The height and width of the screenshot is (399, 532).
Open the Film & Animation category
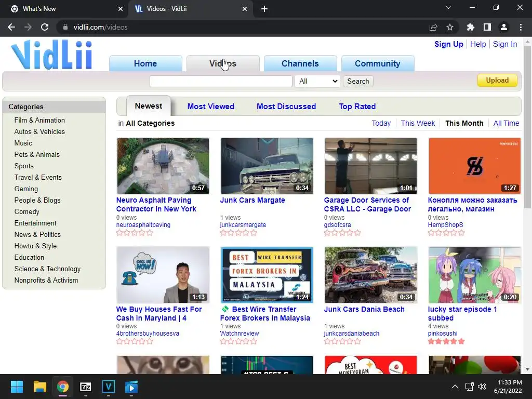click(39, 120)
